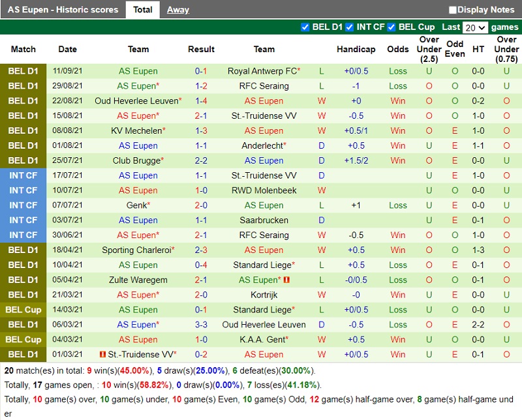
Task: Click the 0-1 result on 11/09/21
Action: [201, 71]
